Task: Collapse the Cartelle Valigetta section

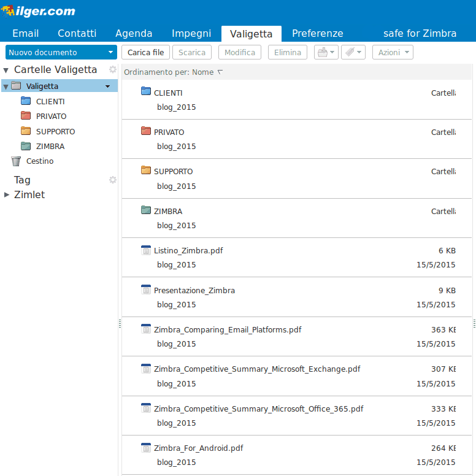Action: [x=6, y=71]
